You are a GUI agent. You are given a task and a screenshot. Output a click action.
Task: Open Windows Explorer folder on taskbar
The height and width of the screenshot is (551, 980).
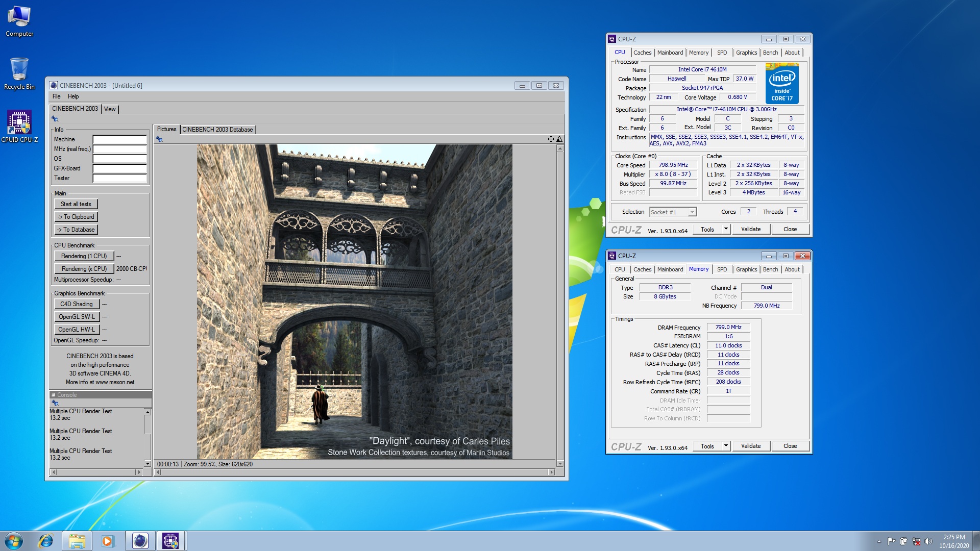coord(77,541)
